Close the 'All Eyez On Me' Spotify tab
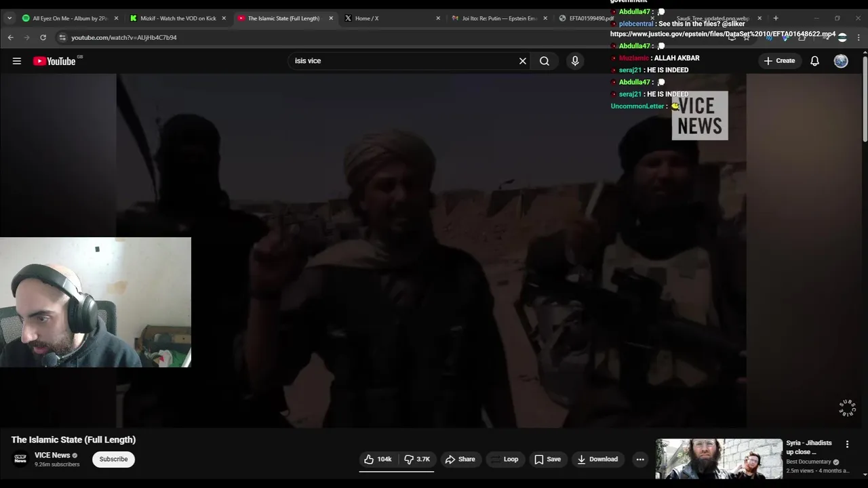This screenshot has height=488, width=868. 116,18
